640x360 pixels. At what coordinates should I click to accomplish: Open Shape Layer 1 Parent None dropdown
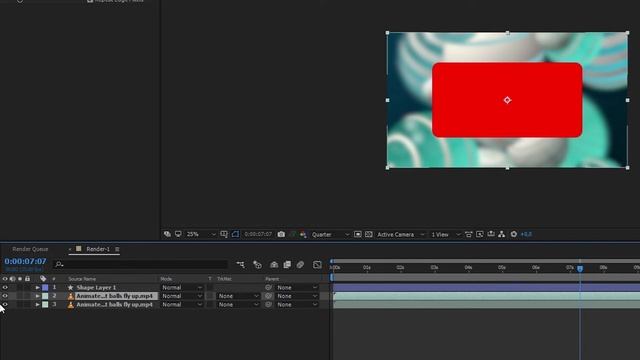coord(297,288)
